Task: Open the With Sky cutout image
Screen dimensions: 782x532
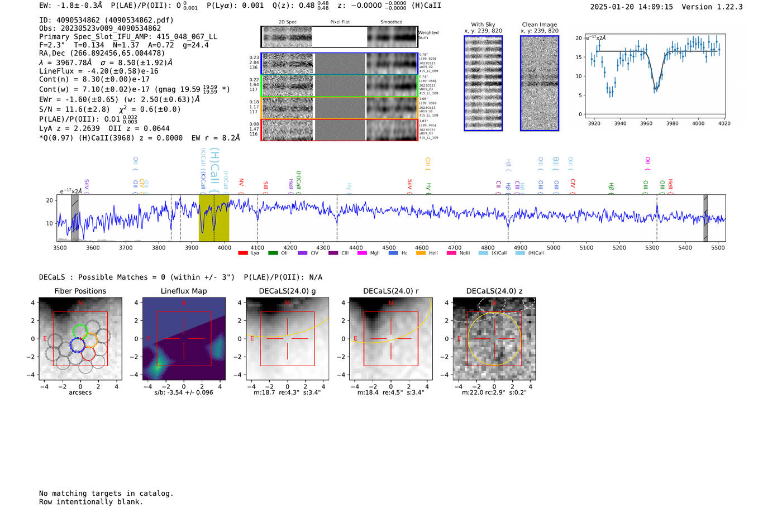Action: tap(483, 83)
